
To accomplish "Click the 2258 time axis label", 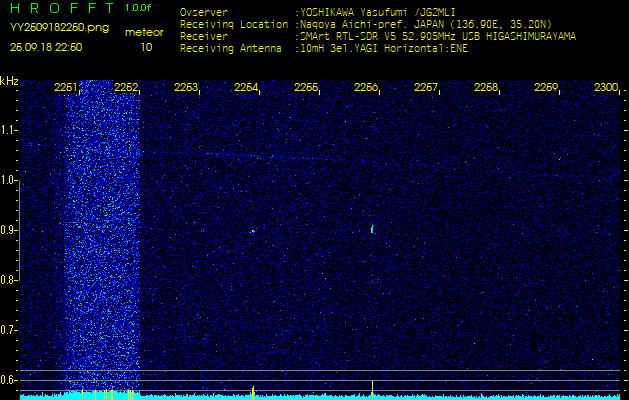I will [x=486, y=87].
